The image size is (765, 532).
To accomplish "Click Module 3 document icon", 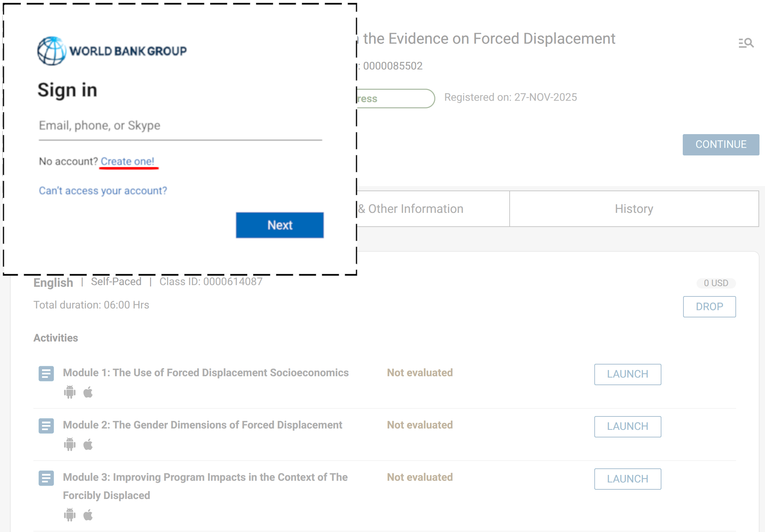I will (x=46, y=478).
